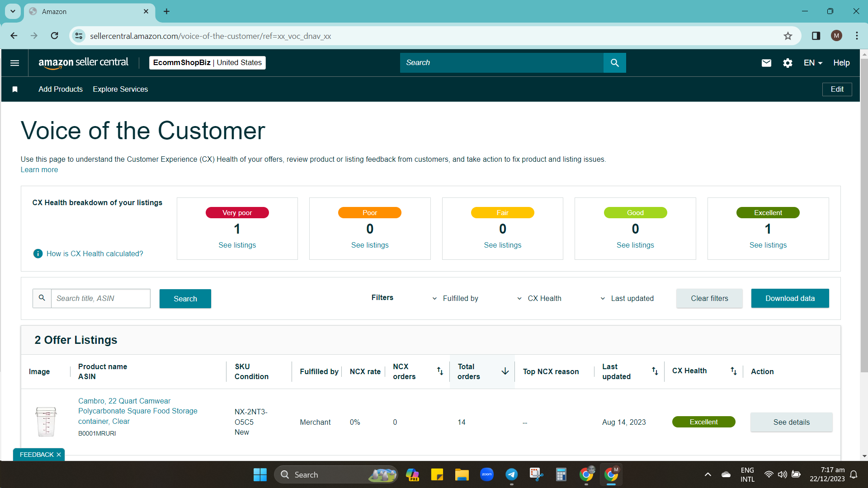Open Windows Start menu
This screenshot has width=868, height=488.
(x=260, y=474)
